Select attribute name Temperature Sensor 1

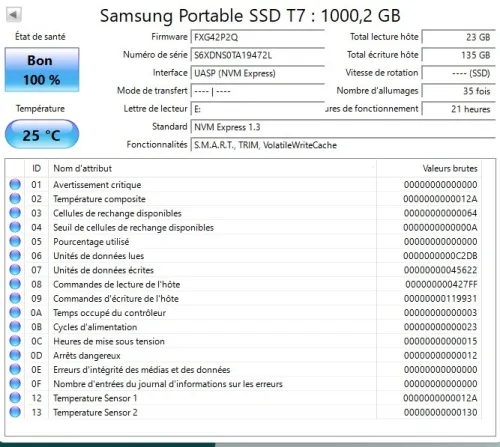click(x=95, y=398)
